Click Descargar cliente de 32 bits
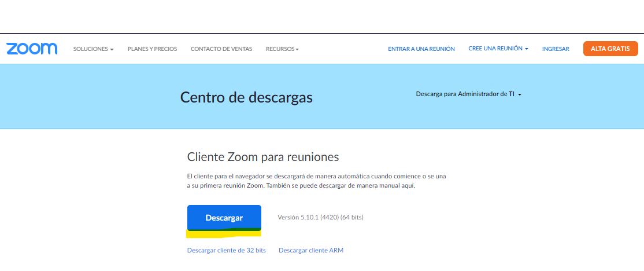Screen dimensions: 644x271 (x=226, y=250)
